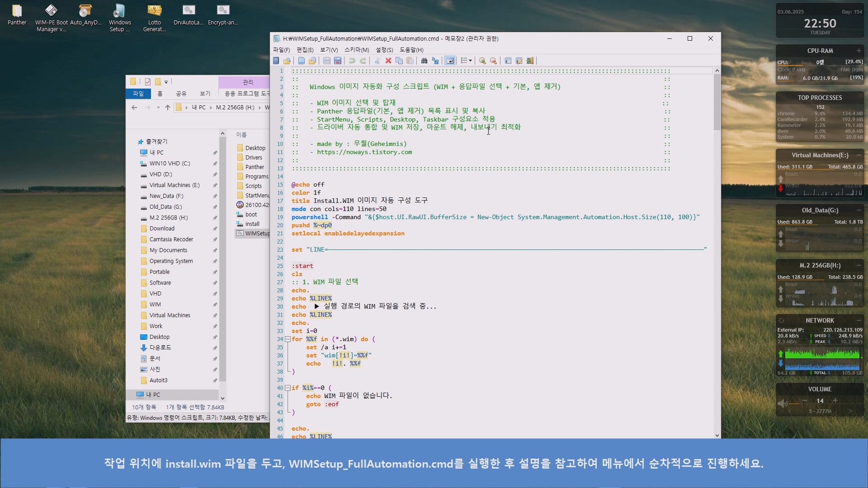
Task: Open recent locations dropdown in Explorer navigation
Action: pos(158,108)
